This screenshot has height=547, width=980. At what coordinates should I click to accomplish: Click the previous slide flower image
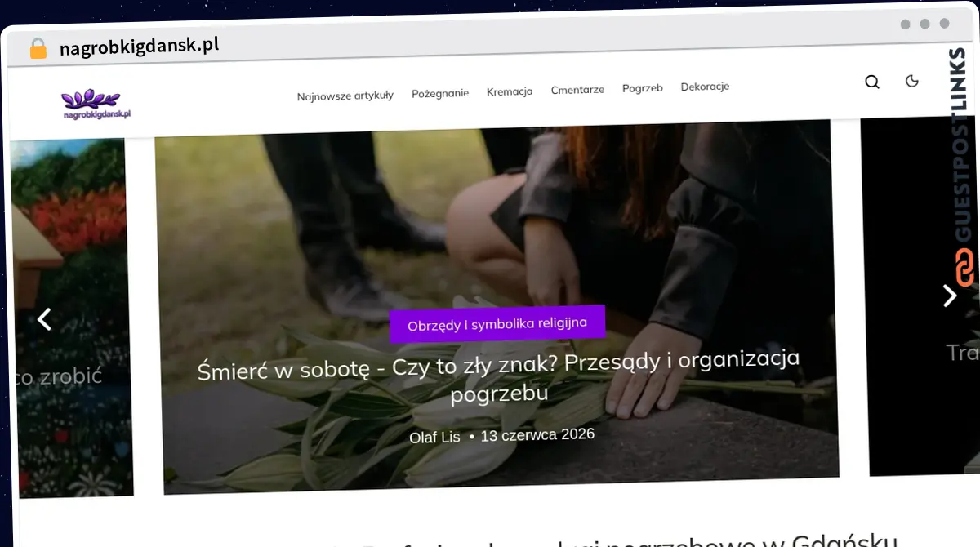tap(70, 318)
